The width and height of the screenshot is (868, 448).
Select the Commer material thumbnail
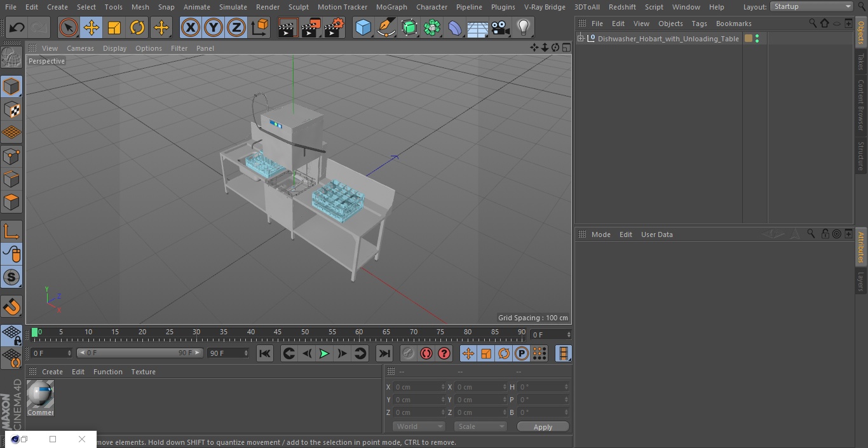[x=41, y=395]
